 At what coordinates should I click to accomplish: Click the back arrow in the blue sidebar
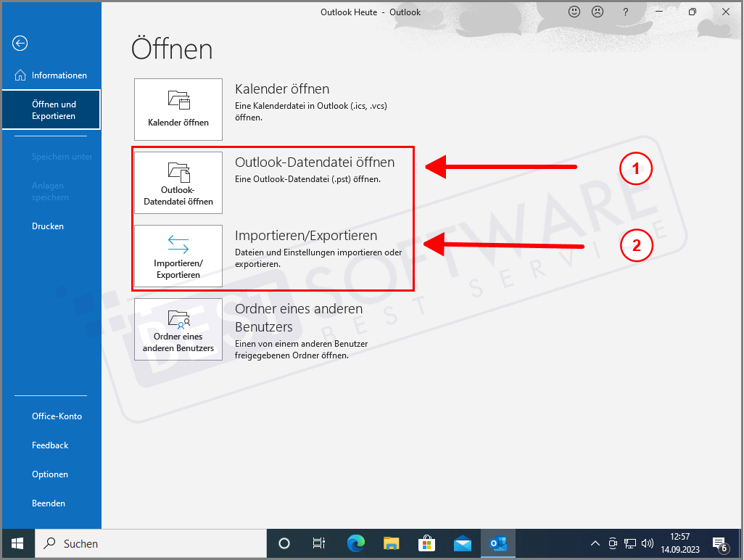pyautogui.click(x=19, y=44)
